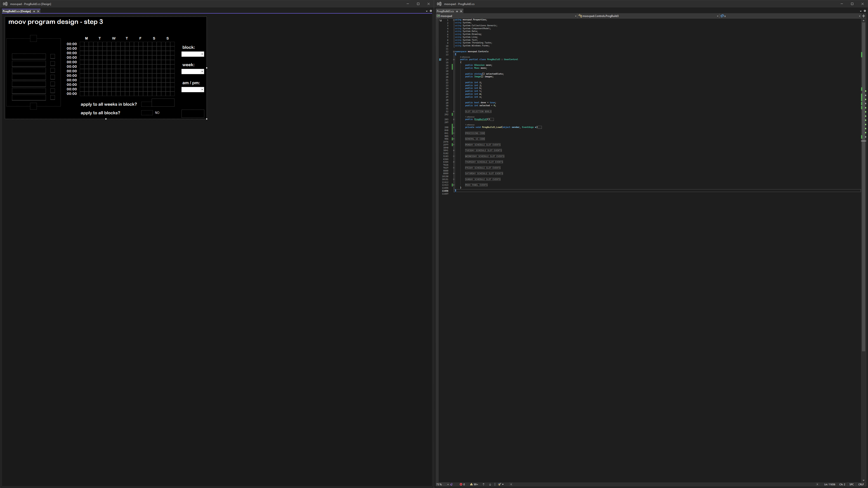
Task: Expand the ProgBuild3() constructor
Action: (x=454, y=119)
